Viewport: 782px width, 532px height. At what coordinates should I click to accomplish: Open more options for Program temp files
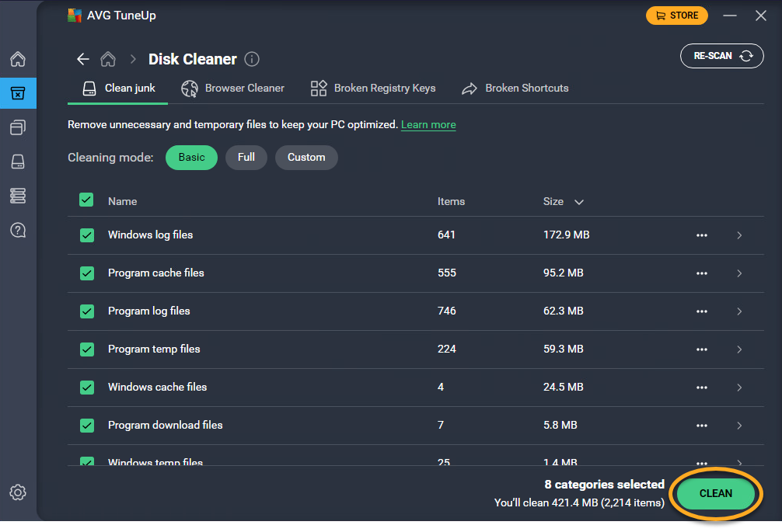tap(702, 349)
